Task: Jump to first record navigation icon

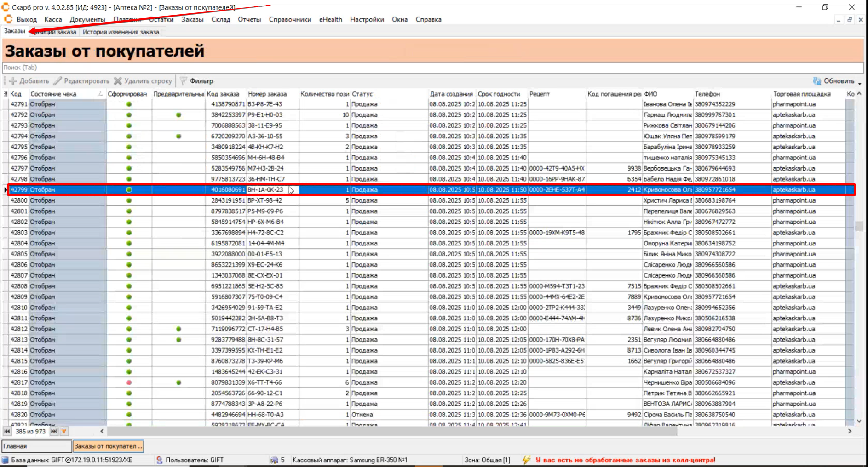Action: (x=7, y=431)
